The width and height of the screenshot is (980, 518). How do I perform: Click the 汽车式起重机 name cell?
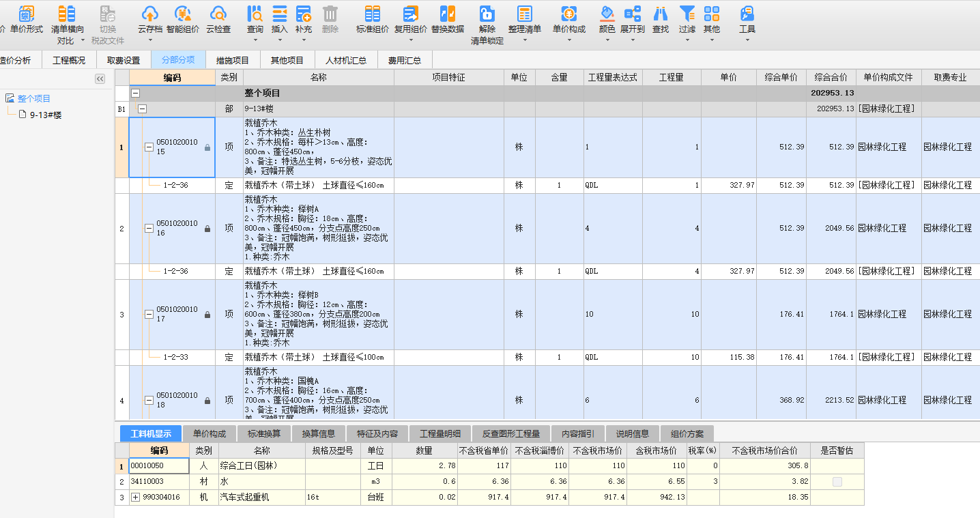pos(261,498)
